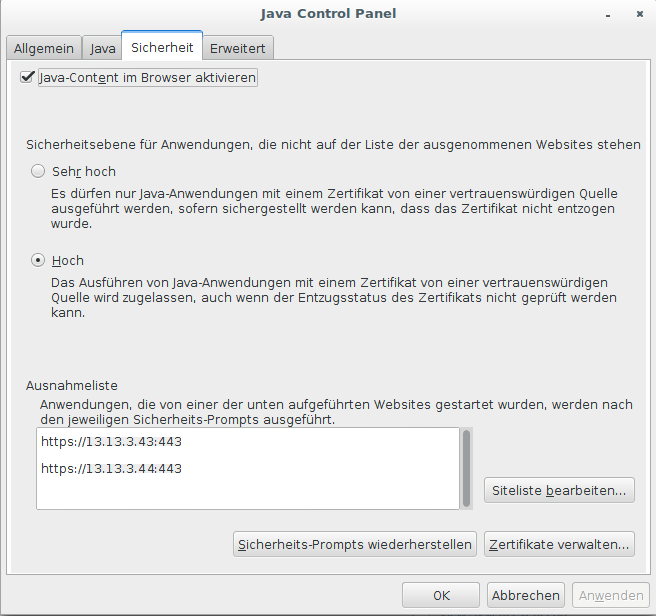Cancel with the Abbrechen button
The image size is (656, 616).
(x=526, y=595)
